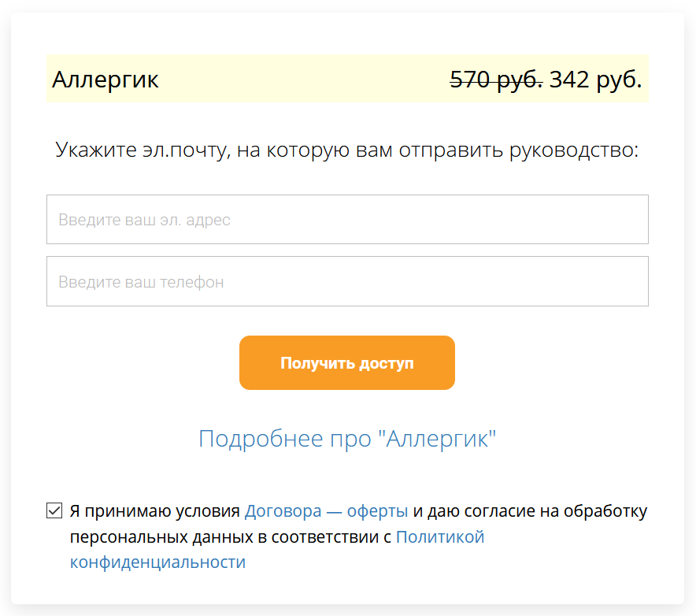
Task: Select the Введите ваш эл. адрес placeholder field
Action: [347, 219]
